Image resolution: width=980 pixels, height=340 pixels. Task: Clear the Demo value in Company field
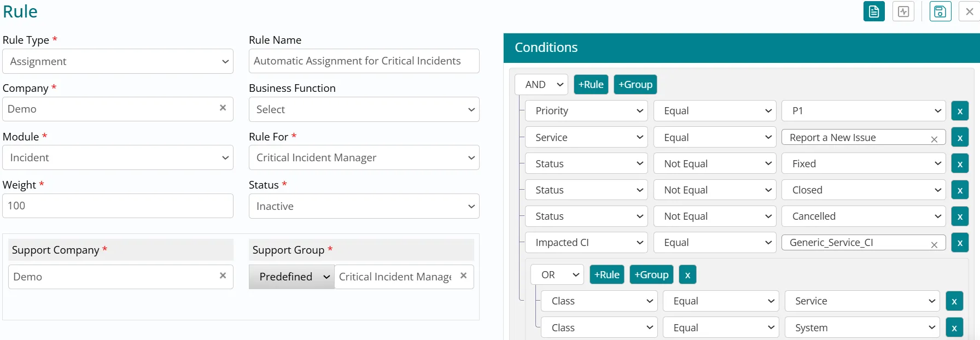coord(223,108)
